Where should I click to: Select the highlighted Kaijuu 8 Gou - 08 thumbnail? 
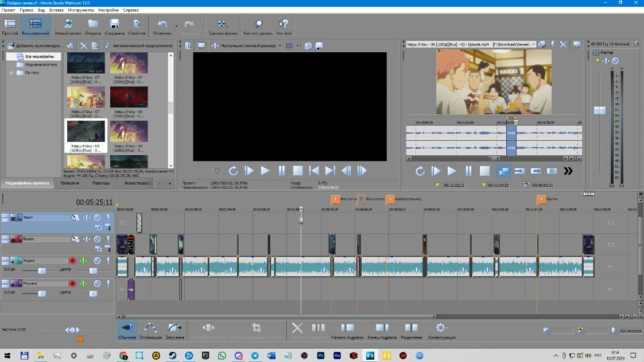point(86,136)
